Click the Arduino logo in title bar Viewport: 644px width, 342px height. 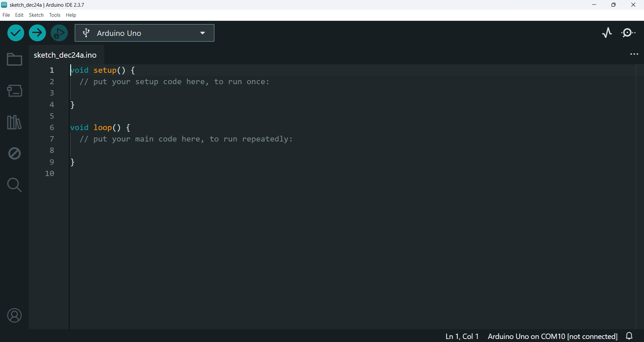[x=4, y=5]
